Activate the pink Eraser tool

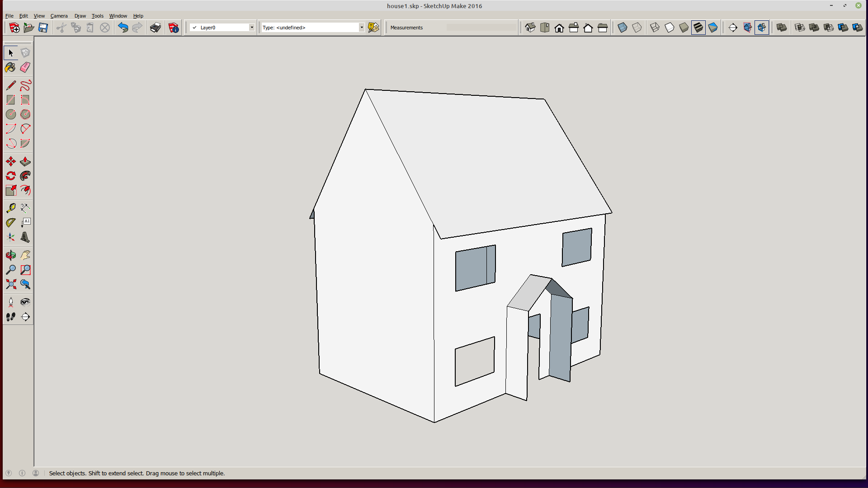[25, 67]
